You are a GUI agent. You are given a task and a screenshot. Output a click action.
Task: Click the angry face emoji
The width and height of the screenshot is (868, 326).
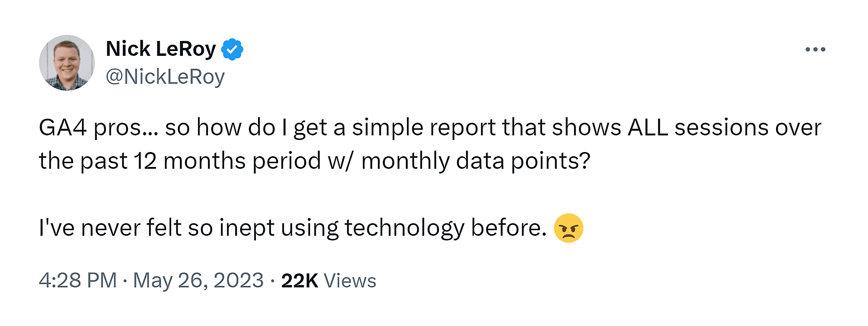[x=568, y=228]
